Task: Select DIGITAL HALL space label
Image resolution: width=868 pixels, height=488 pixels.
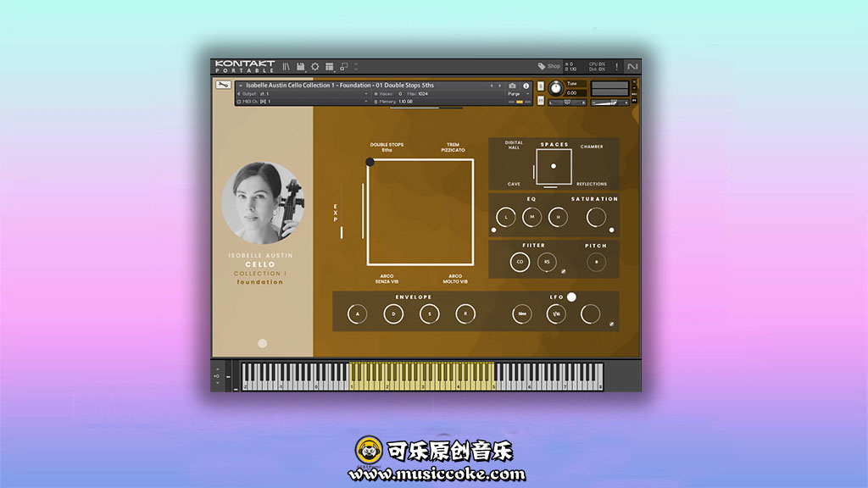Action: (514, 145)
